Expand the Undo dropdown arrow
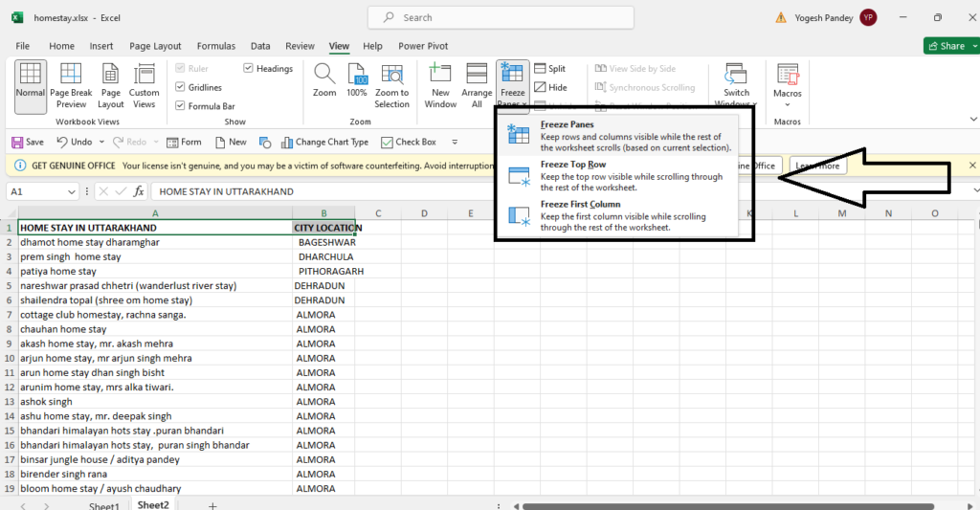 tap(100, 143)
